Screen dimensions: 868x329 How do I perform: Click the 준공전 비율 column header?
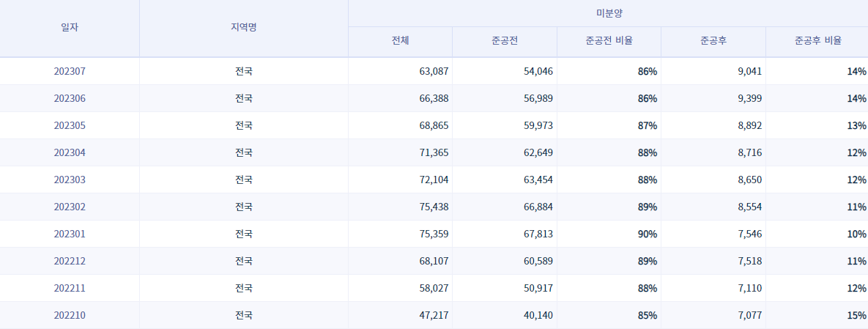coord(609,41)
